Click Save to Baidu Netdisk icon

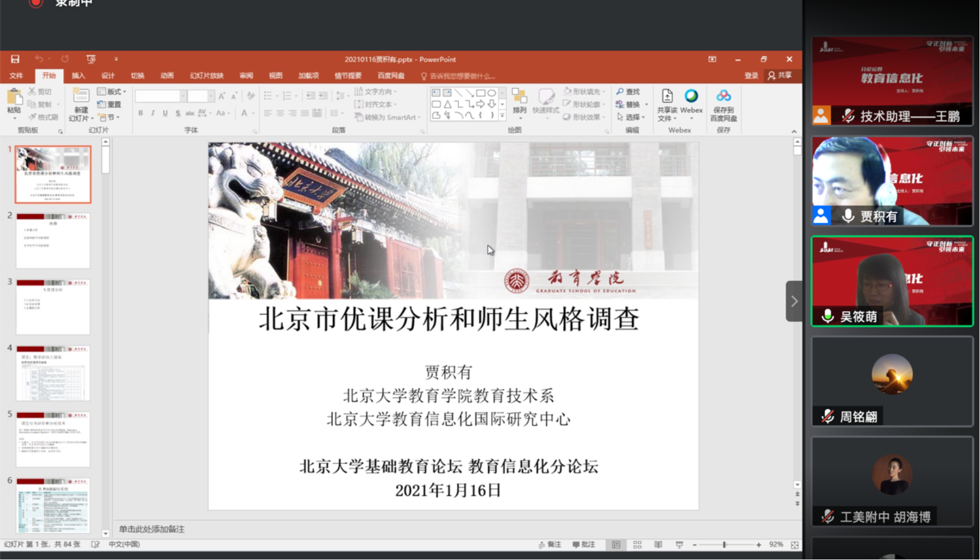723,96
